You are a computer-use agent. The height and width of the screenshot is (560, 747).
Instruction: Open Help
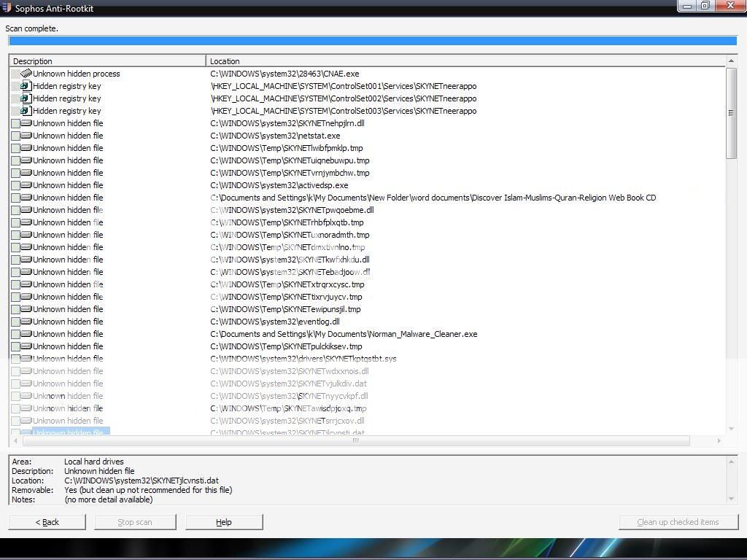(x=224, y=522)
